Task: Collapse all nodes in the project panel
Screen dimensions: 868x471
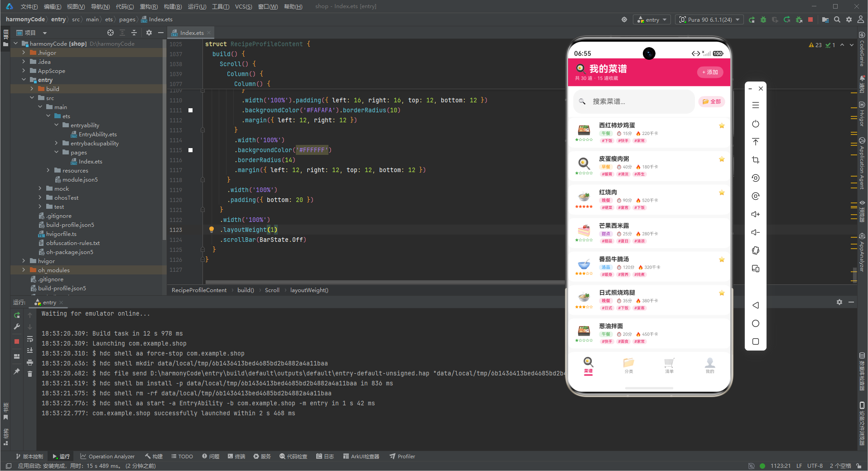Action: (134, 33)
